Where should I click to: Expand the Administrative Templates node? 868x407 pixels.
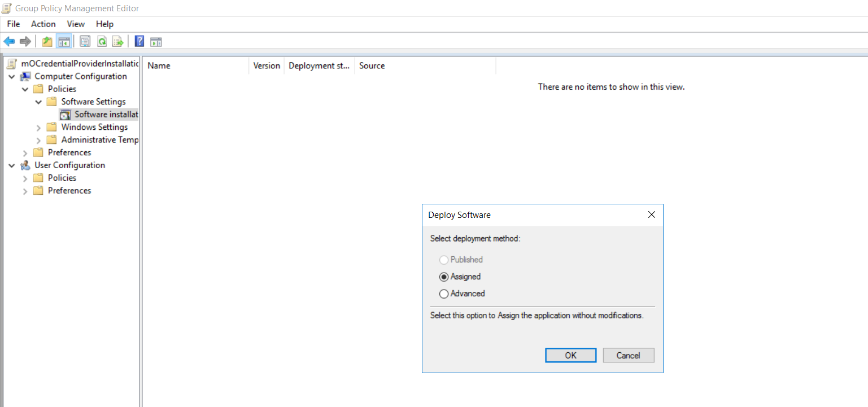pyautogui.click(x=38, y=140)
